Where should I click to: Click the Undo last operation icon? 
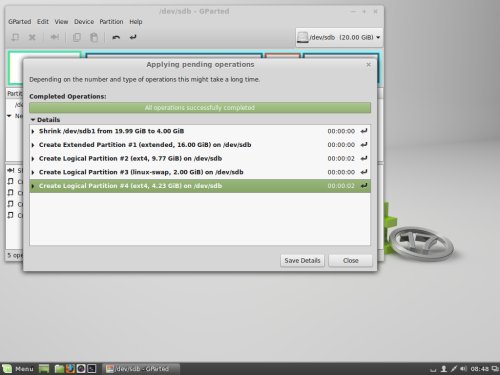coord(116,37)
